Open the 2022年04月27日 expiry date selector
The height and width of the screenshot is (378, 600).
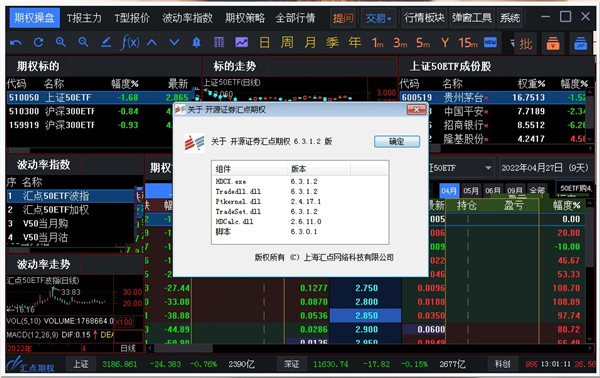(545, 168)
